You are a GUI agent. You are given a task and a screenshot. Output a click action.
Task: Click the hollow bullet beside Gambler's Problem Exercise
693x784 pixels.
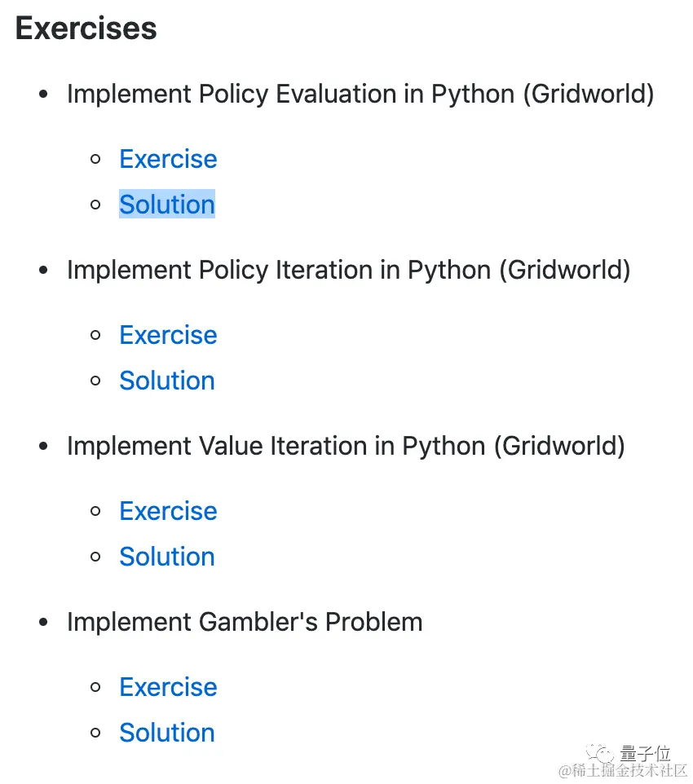[x=96, y=687]
